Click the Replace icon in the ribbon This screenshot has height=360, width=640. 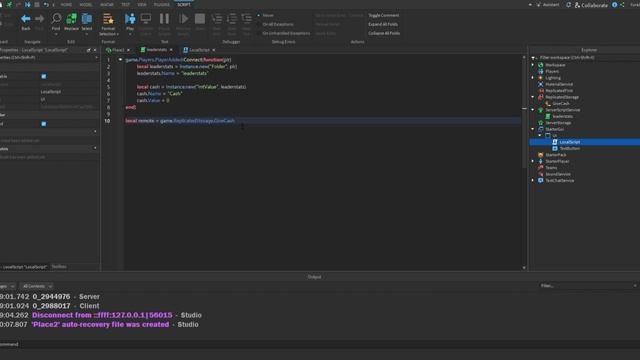click(71, 18)
